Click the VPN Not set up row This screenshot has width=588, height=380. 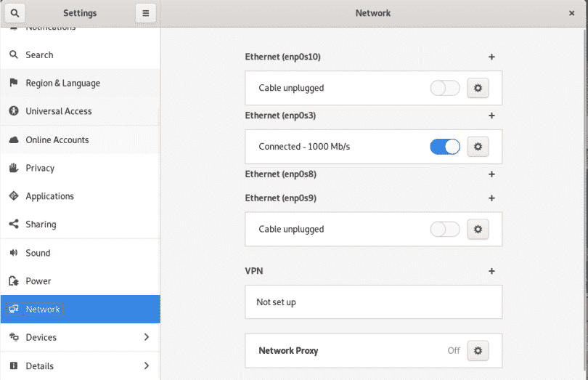374,302
